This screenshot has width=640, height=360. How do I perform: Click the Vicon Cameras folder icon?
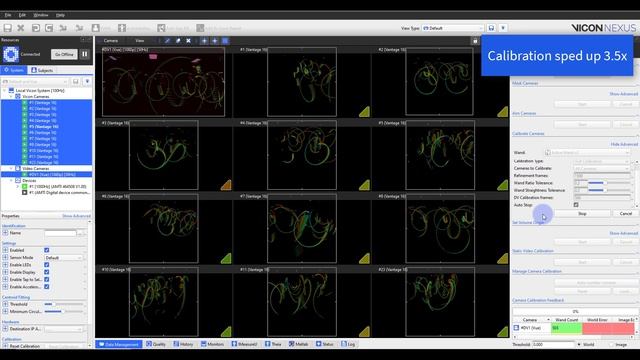coord(18,97)
